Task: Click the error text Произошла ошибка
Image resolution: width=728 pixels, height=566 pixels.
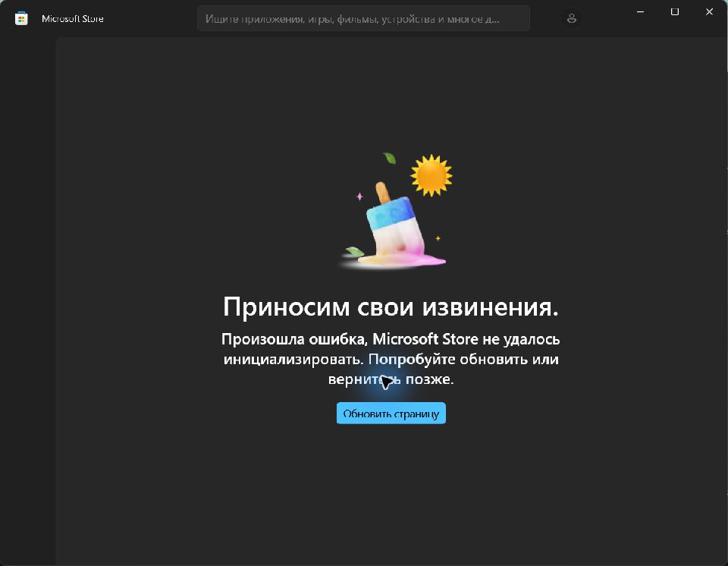Action: (x=294, y=339)
